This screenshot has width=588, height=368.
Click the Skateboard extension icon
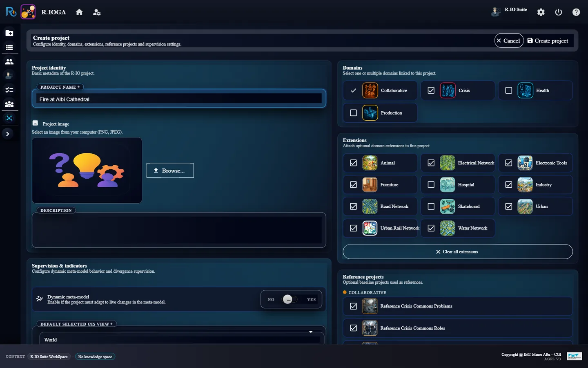448,206
